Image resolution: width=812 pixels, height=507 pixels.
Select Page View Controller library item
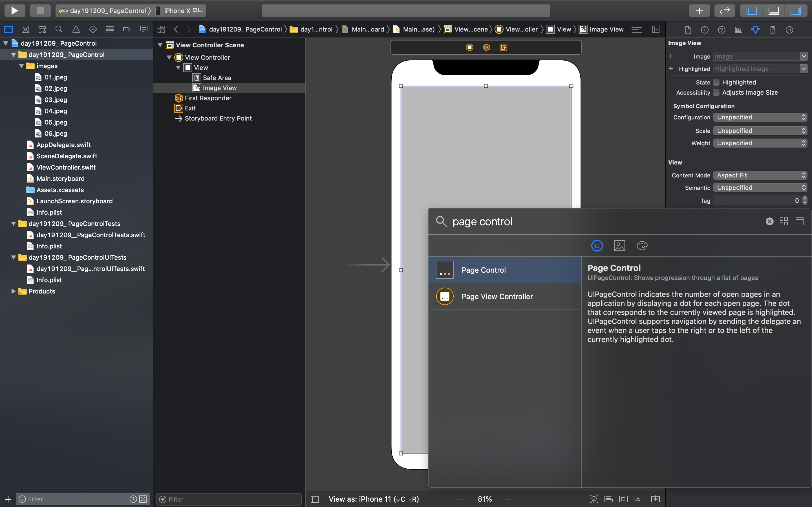tap(497, 296)
